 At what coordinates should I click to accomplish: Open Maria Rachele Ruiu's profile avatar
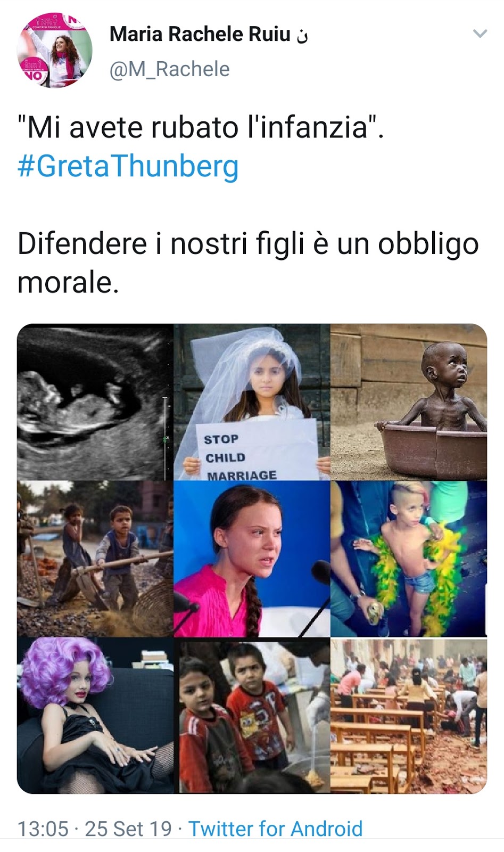pos(54,50)
